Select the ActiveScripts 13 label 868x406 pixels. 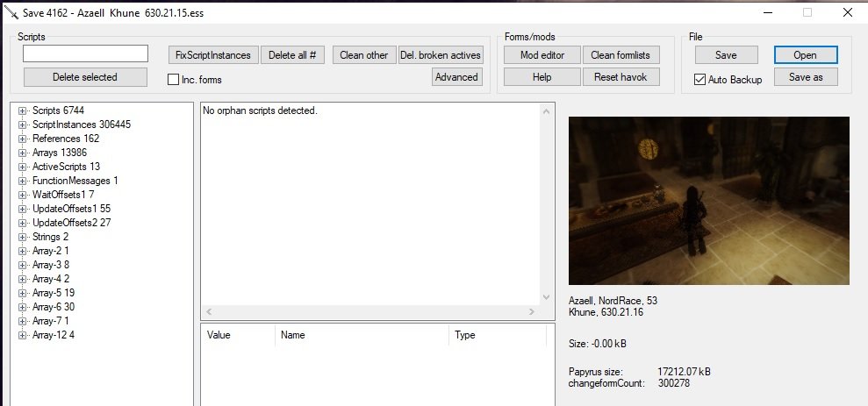coord(66,167)
